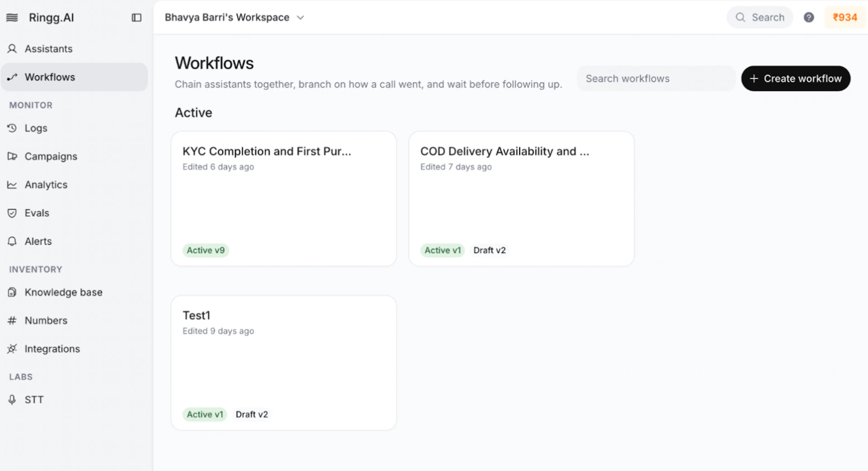Click the Logs history icon

point(12,128)
